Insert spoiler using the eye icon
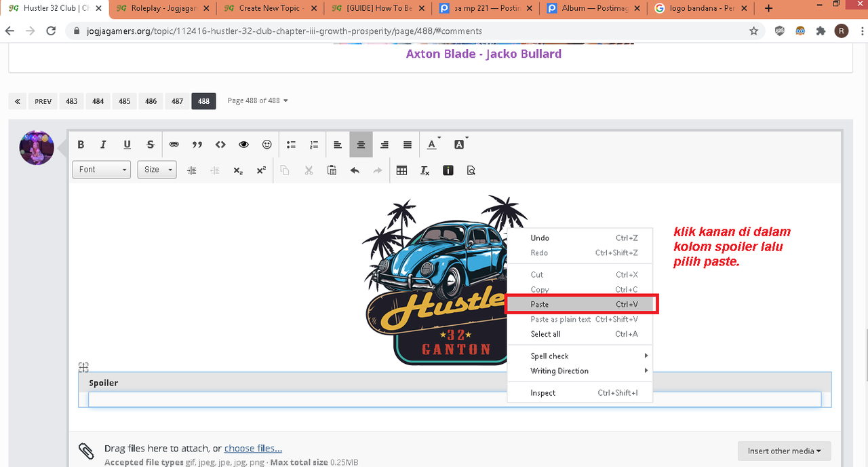 pos(243,145)
